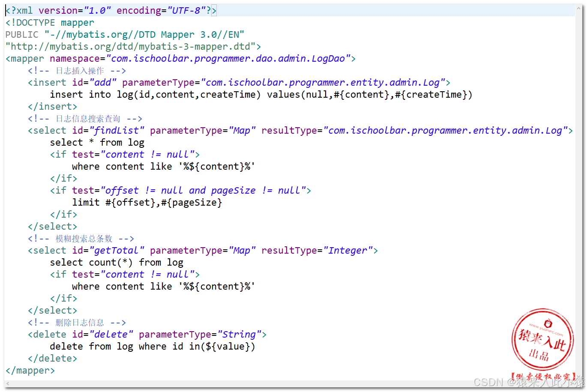This screenshot has width=587, height=392.
Task: Click the mybatis-3-mapper.dtd URL line
Action: [x=133, y=46]
